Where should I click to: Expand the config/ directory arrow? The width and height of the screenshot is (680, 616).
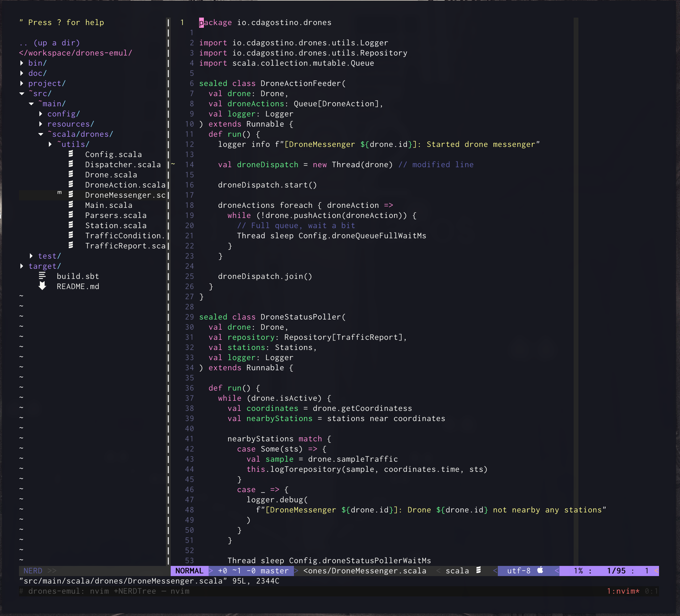coord(41,114)
